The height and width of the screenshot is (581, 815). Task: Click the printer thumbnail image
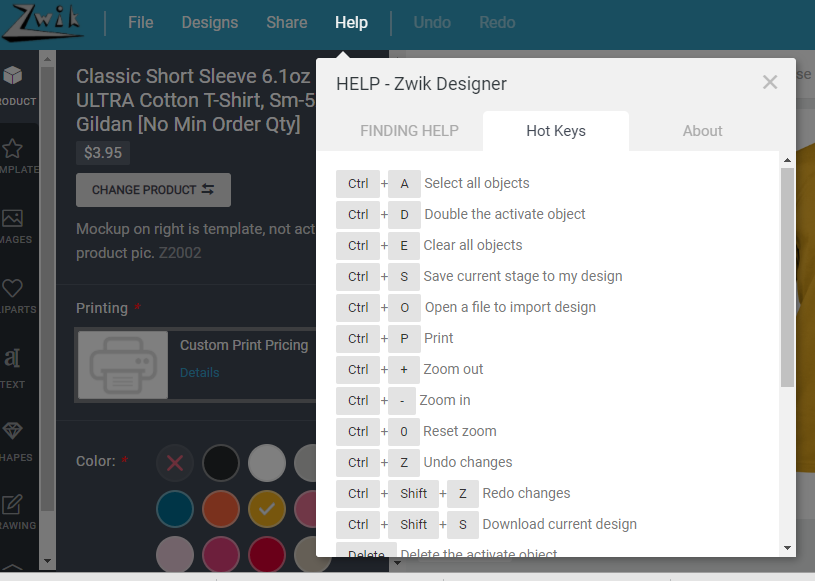click(123, 365)
